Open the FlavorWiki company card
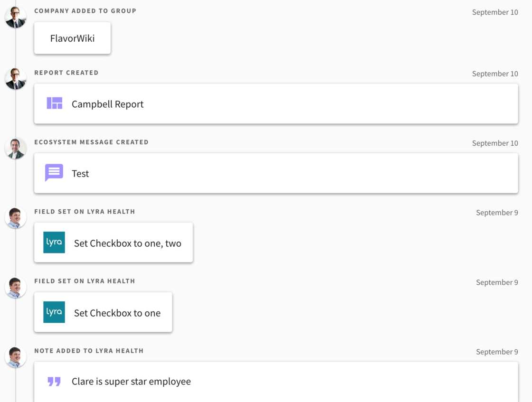 click(x=72, y=38)
